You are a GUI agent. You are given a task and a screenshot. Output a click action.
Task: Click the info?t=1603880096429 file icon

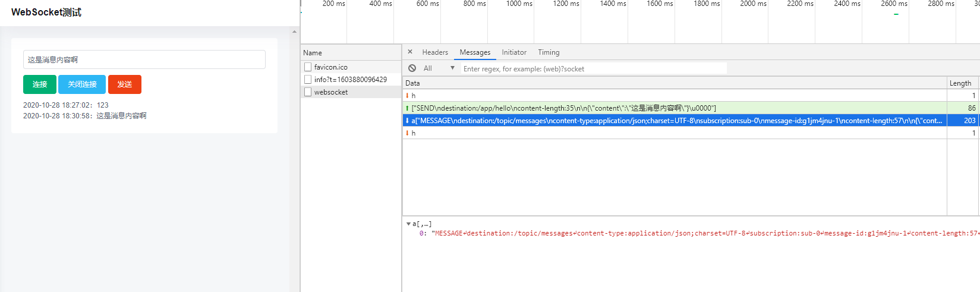[308, 80]
